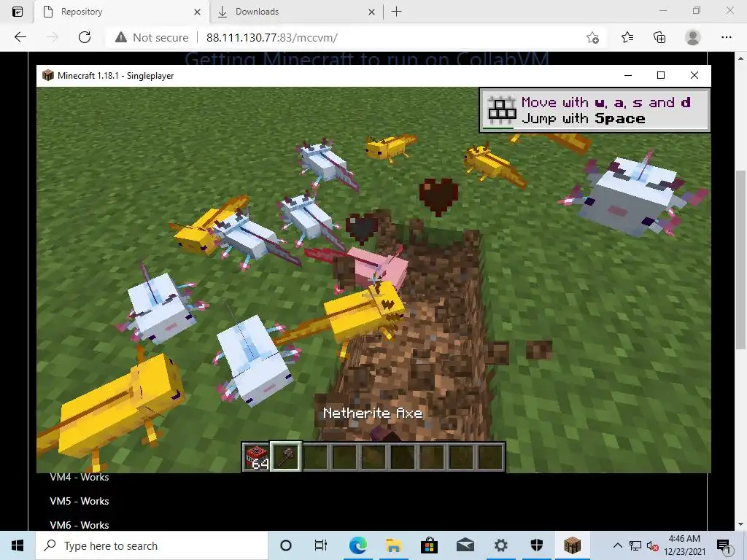
Task: Open Microsoft Edge from taskbar
Action: [x=357, y=545]
